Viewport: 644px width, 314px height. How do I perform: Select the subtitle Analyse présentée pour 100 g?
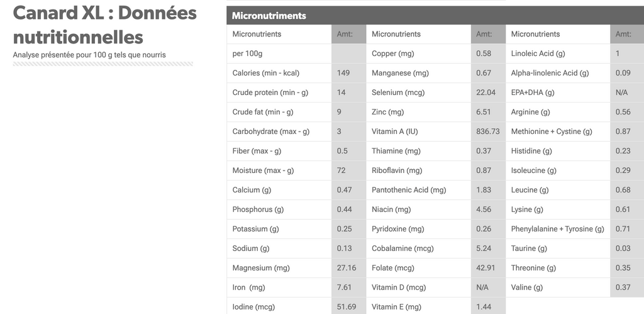click(89, 55)
